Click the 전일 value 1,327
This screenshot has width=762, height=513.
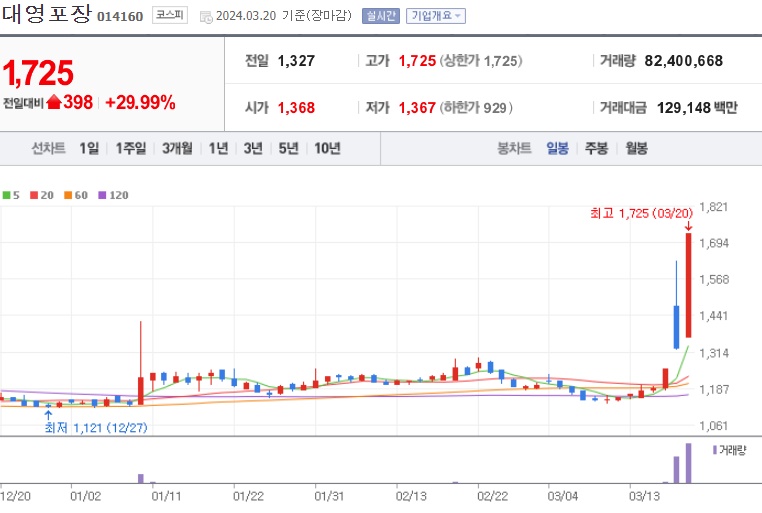(296, 61)
